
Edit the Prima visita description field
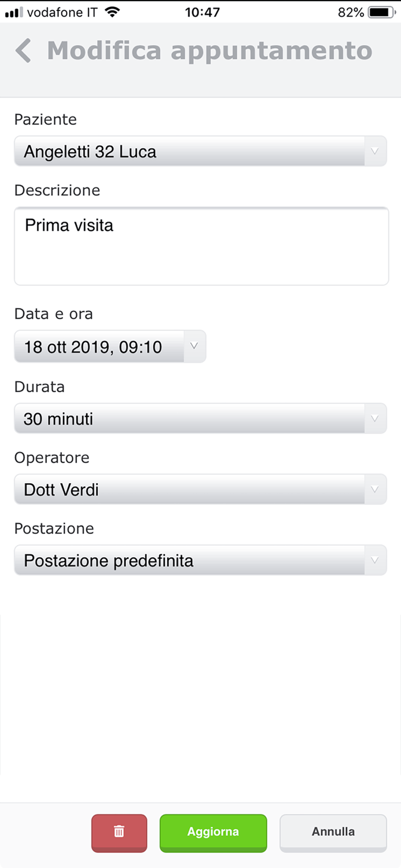click(x=201, y=245)
